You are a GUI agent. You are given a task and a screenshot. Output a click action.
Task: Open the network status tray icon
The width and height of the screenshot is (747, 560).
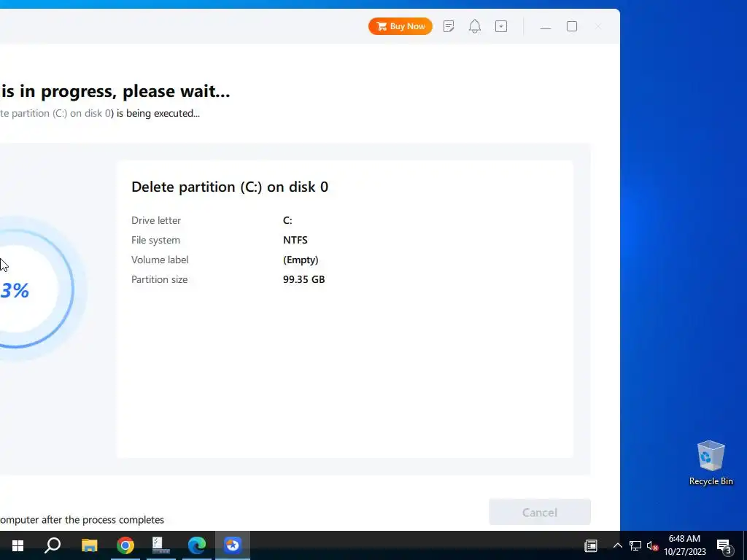coord(635,545)
